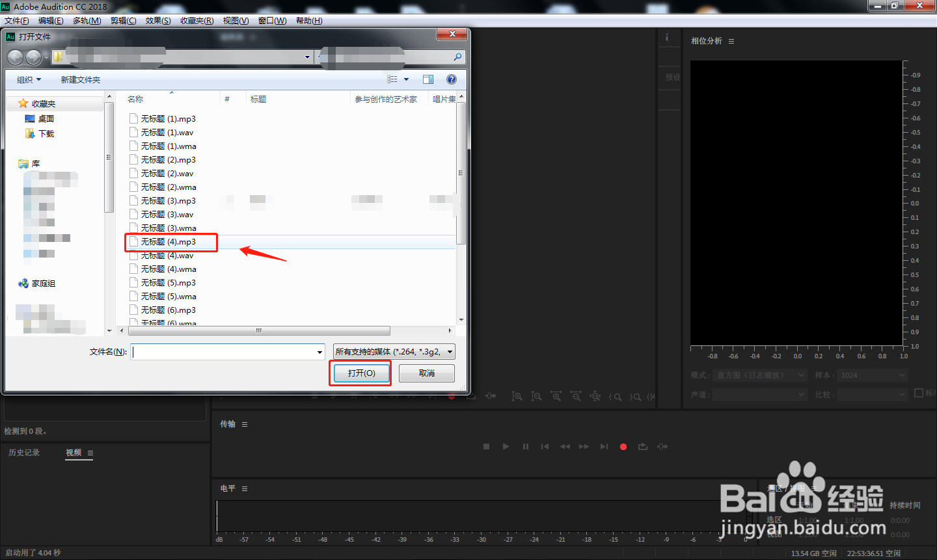Open the 样本 1024 dropdown

pos(872,375)
